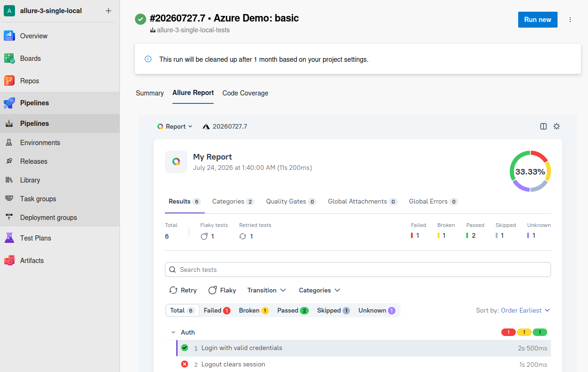This screenshot has height=372, width=588.
Task: Select the Quality Gates 0 tab
Action: tap(291, 202)
